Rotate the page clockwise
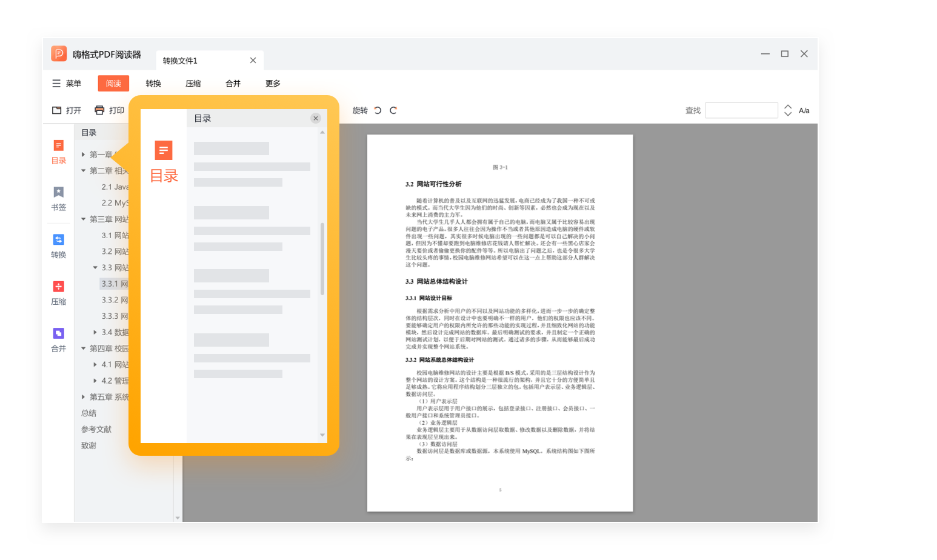937x560 pixels. [394, 110]
